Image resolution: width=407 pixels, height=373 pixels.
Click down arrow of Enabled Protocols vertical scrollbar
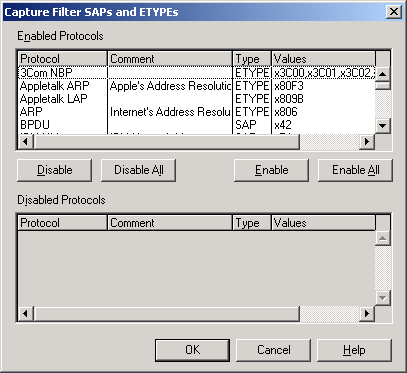383,126
